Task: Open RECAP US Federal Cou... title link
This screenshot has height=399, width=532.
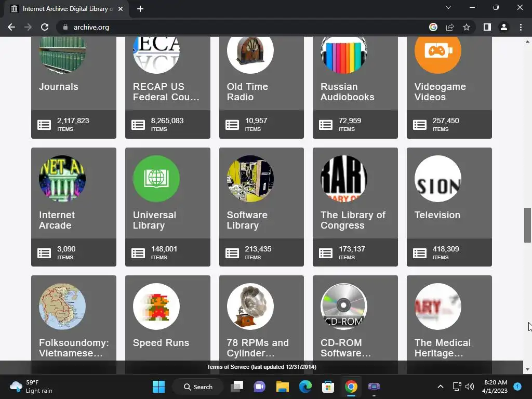Action: [x=166, y=91]
